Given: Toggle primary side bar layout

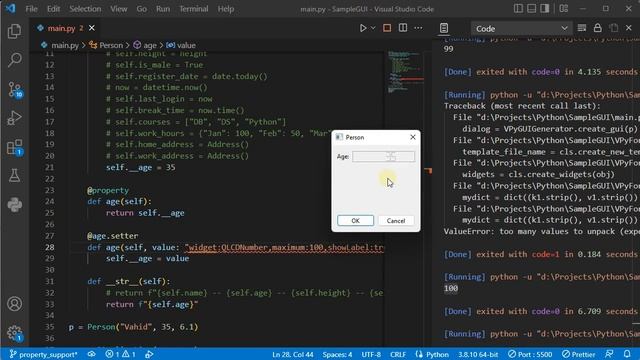Looking at the screenshot, I should point(518,9).
